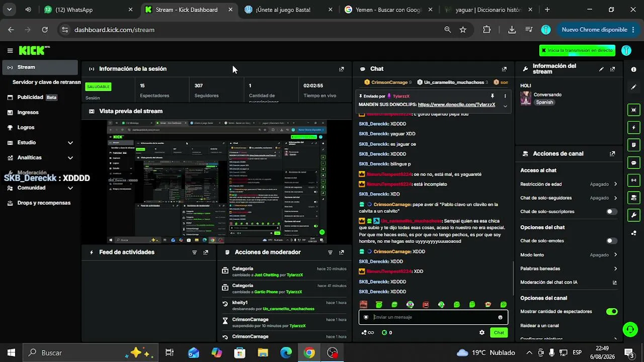Click the browser address bar URL

pyautogui.click(x=114, y=30)
